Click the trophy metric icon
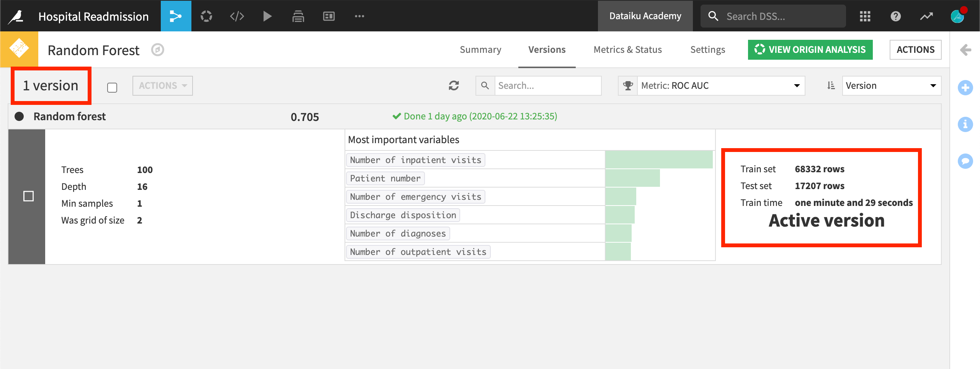The height and width of the screenshot is (369, 980). click(x=628, y=85)
